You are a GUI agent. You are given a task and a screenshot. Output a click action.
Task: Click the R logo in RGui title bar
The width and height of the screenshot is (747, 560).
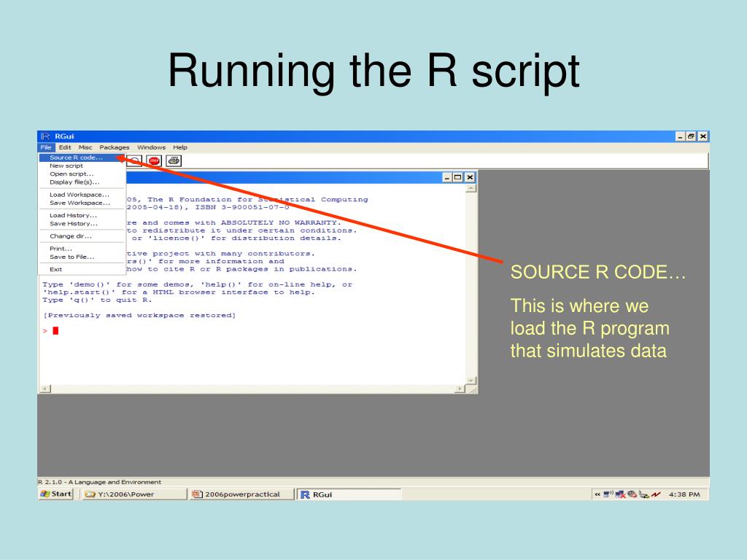(x=45, y=136)
